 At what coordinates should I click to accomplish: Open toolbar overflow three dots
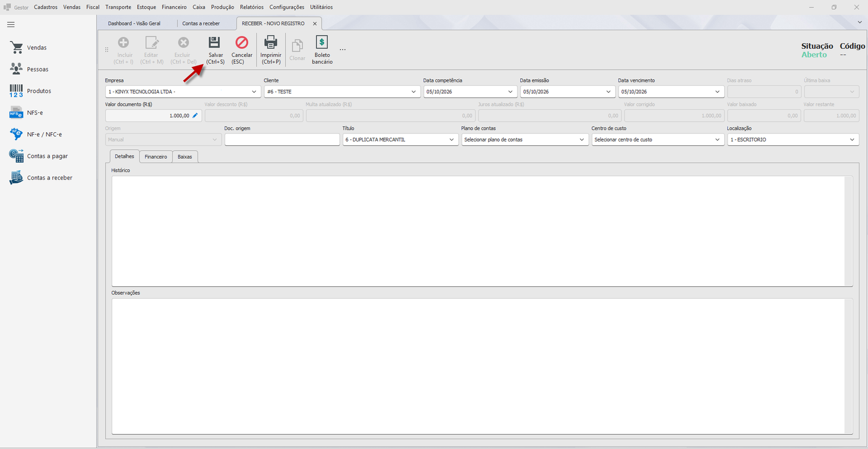pos(343,49)
